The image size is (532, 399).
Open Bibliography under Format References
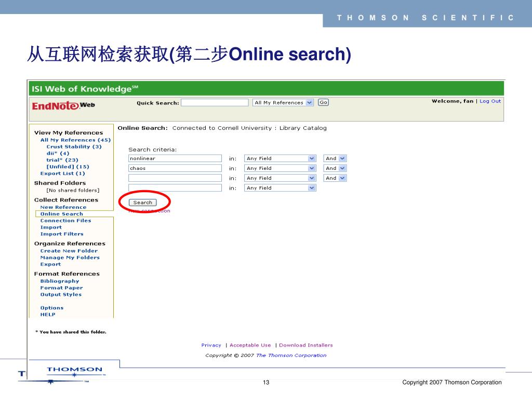coord(59,281)
